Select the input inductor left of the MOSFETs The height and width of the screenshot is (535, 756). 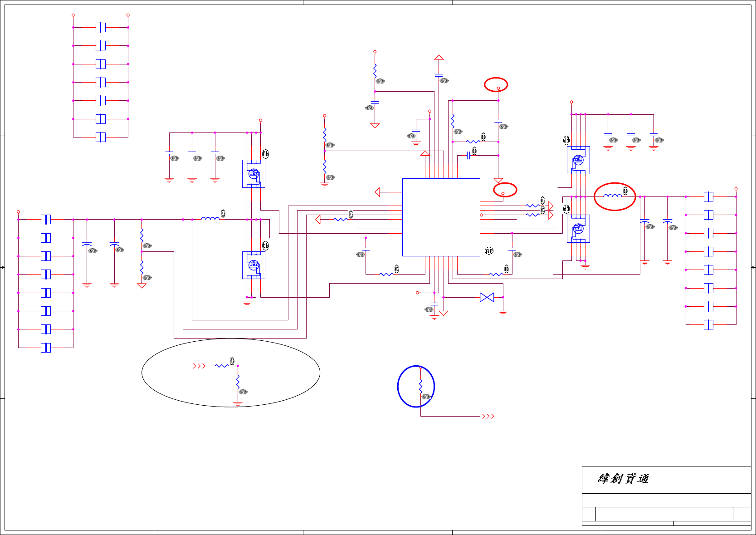[210, 218]
